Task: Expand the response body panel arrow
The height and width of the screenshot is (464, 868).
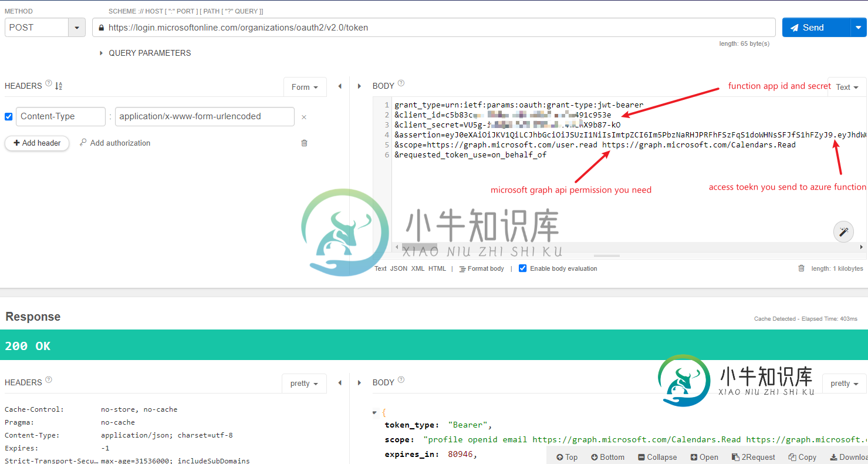Action: point(360,383)
